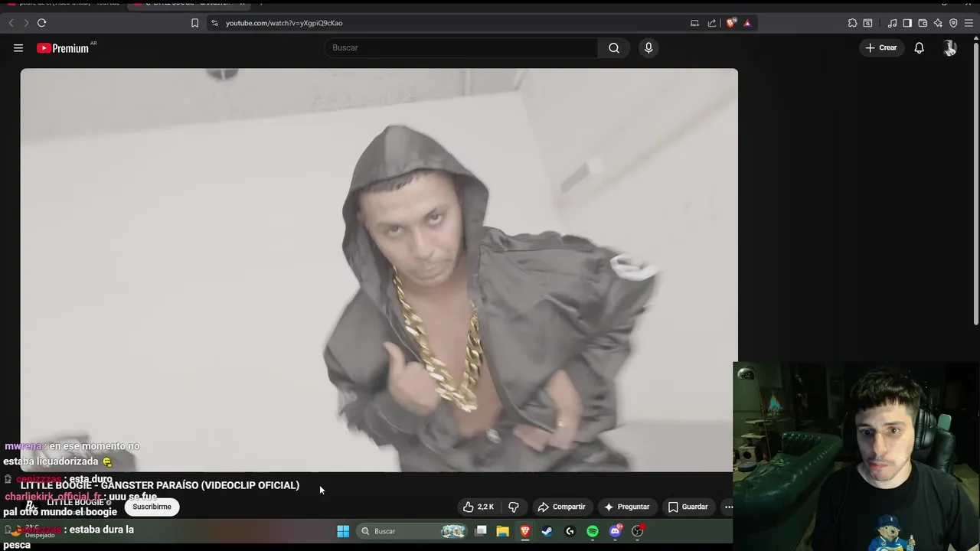Screen dimensions: 980x551
Task: Open YouTube notifications bell
Action: tap(920, 47)
